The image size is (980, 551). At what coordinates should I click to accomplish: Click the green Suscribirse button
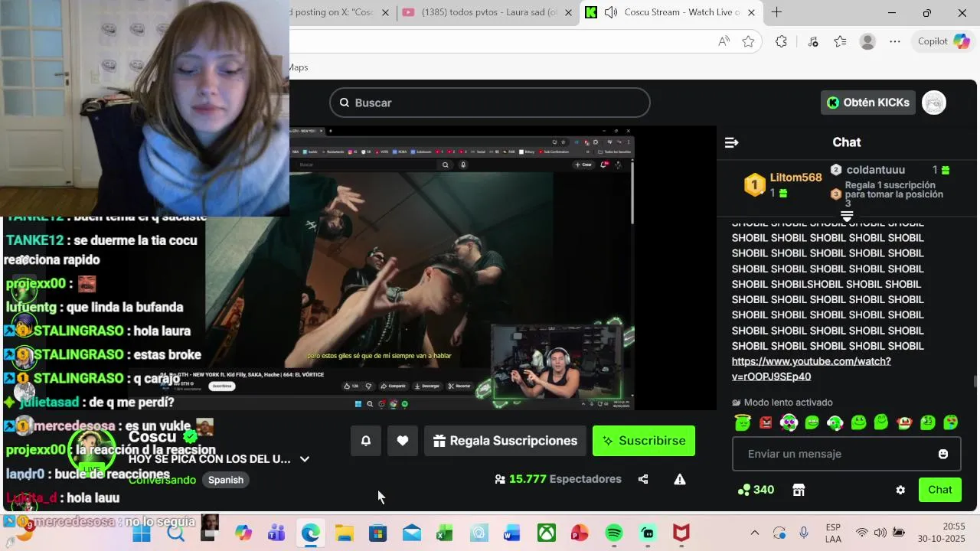point(644,441)
